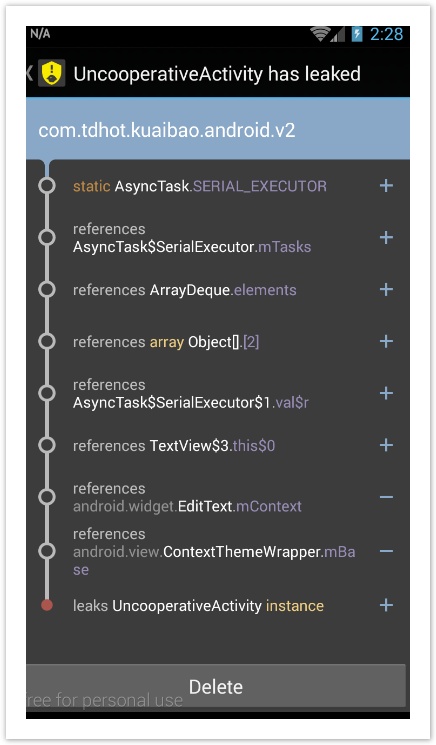This screenshot has width=436, height=745.
Task: Tap the battery charging icon
Action: 357,34
